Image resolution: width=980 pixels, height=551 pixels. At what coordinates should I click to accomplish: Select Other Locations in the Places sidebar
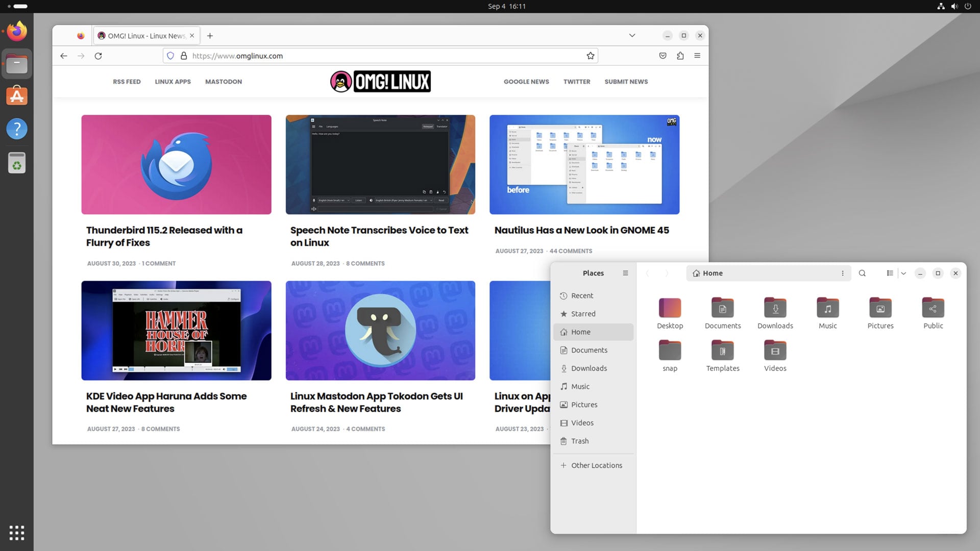tap(596, 465)
